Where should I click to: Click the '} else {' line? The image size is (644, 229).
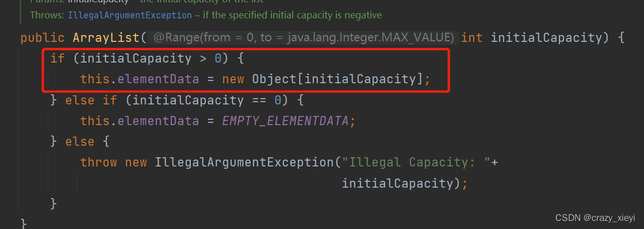[80, 142]
